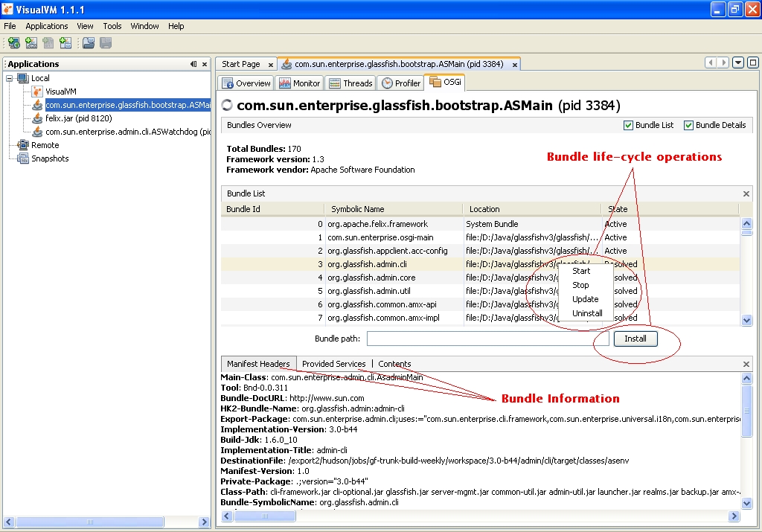Select felix.jar (pid 8120) in the tree

[79, 118]
